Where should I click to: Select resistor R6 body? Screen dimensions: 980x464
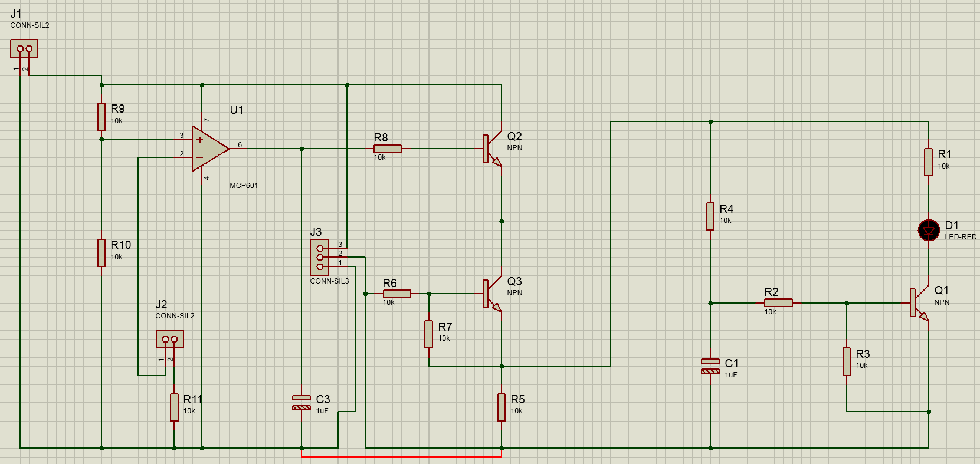[x=397, y=294]
